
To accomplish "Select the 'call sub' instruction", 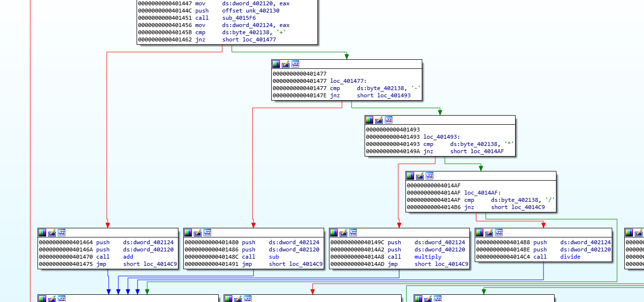I will (232, 257).
